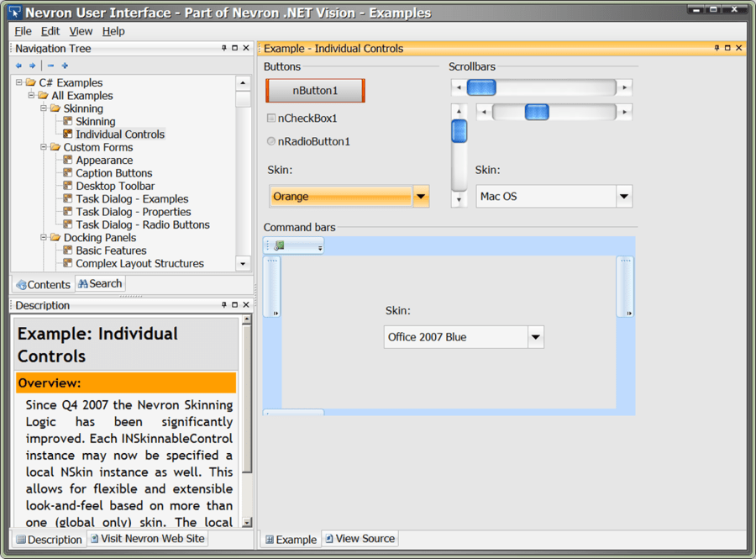Select the nRadioButton1 radio button
The image size is (756, 559).
tap(271, 141)
